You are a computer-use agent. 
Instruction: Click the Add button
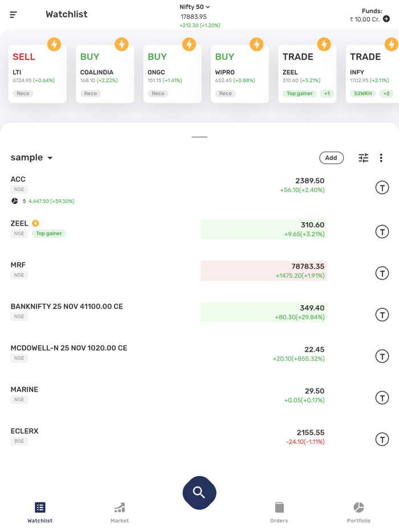click(x=331, y=158)
